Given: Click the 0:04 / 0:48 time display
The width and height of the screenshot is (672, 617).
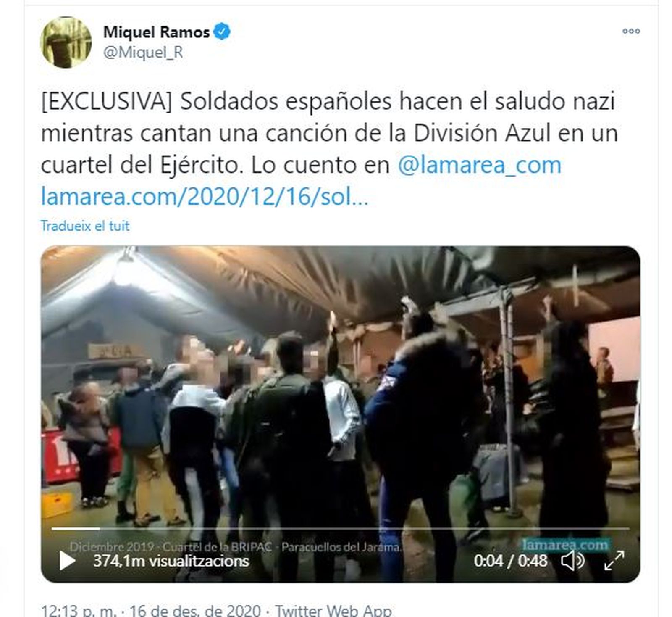Looking at the screenshot, I should tap(511, 561).
